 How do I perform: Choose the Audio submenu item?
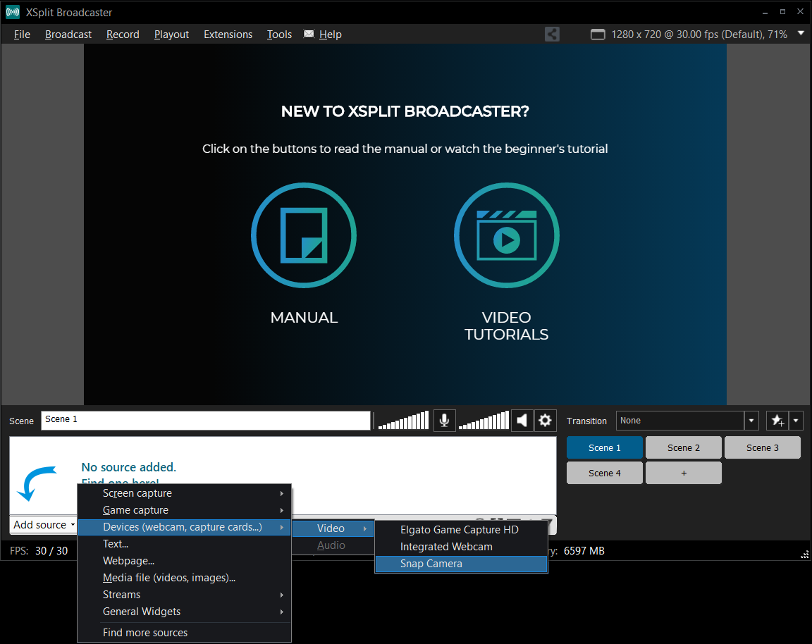[333, 545]
